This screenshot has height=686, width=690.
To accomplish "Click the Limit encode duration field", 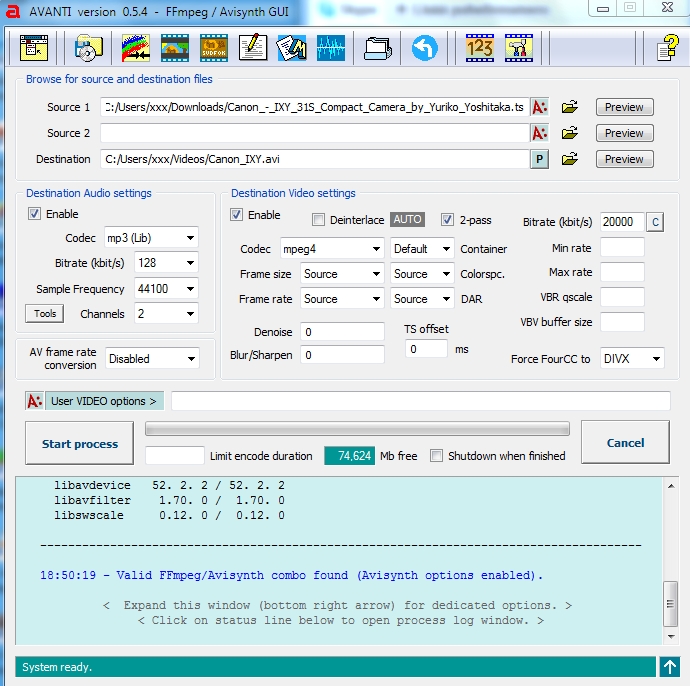I will [x=175, y=455].
